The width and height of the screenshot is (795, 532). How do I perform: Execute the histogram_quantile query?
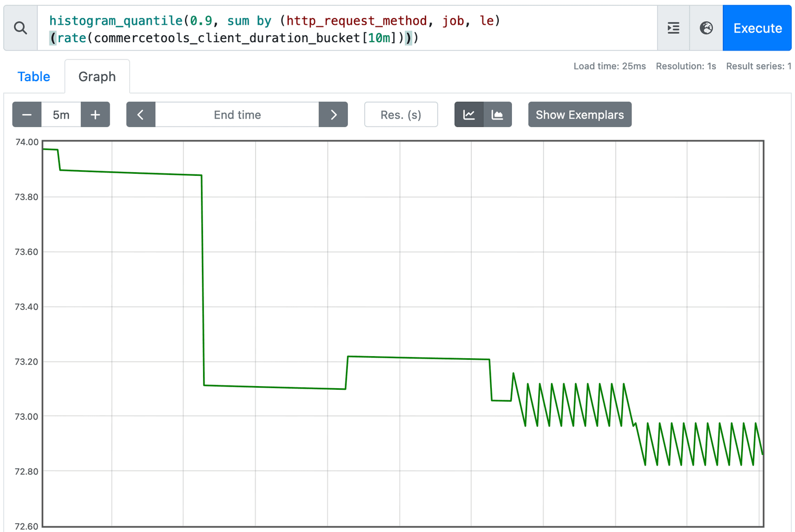(x=757, y=28)
